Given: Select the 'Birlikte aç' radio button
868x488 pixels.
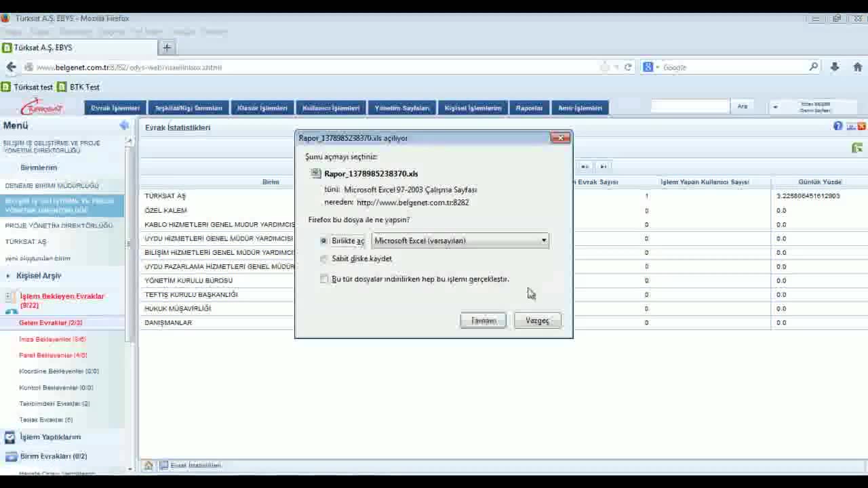Looking at the screenshot, I should point(324,241).
